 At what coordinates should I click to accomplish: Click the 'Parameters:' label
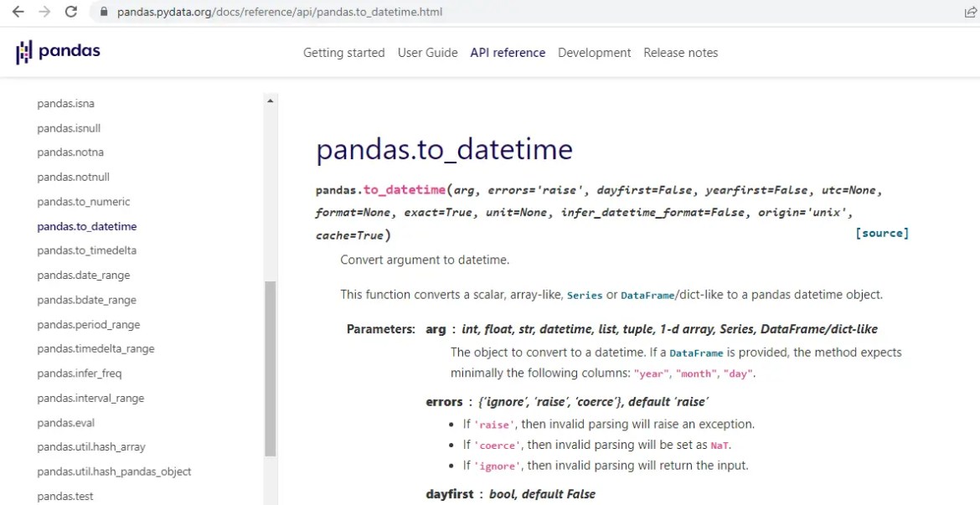click(380, 329)
